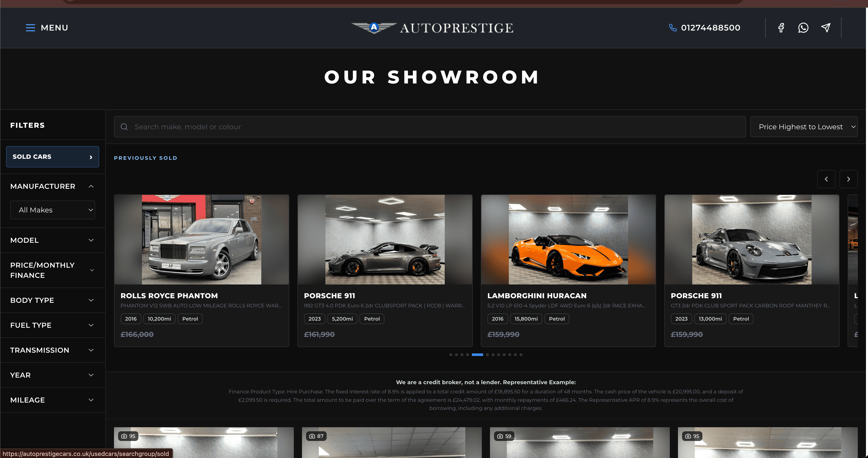The image size is (868, 458).
Task: Click the LAMBORGHINI HURACAN title
Action: [x=537, y=296]
